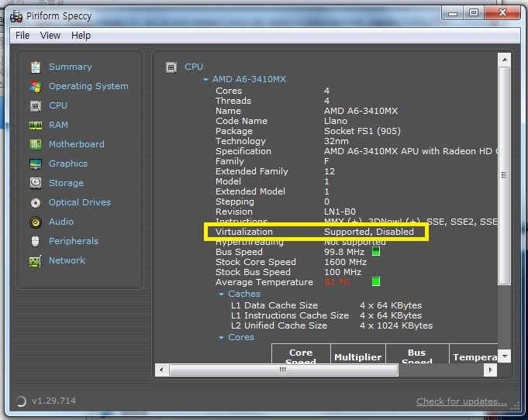
Task: Select the 'Virtualization' row label
Action: click(x=244, y=232)
